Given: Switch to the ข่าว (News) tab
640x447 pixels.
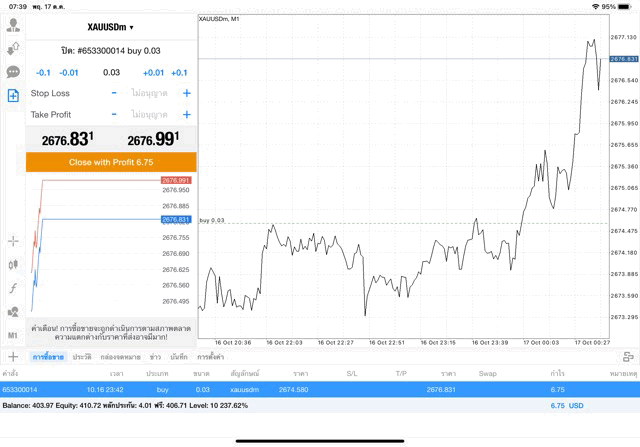Looking at the screenshot, I should (156, 356).
